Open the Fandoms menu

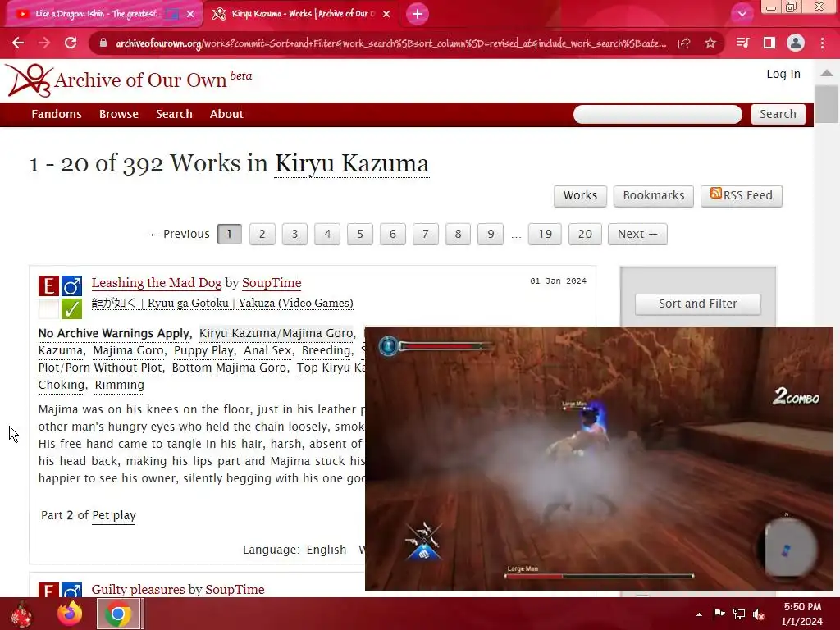click(x=57, y=114)
